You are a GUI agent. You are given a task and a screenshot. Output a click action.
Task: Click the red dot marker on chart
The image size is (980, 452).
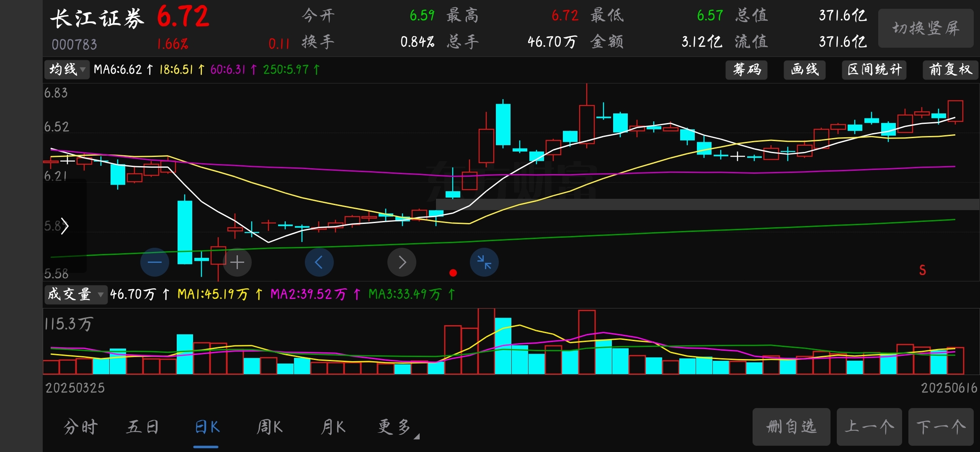pos(453,273)
